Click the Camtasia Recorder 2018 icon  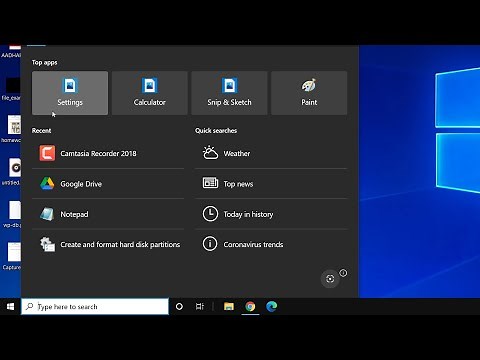pyautogui.click(x=47, y=153)
